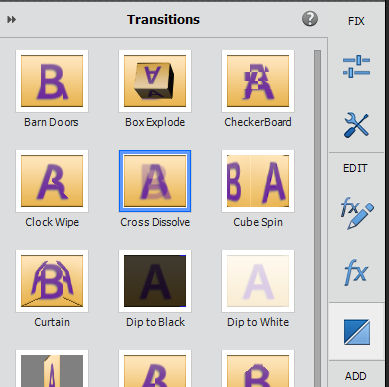This screenshot has height=387, width=389.
Task: Open the Effects fx panel
Action: click(356, 272)
